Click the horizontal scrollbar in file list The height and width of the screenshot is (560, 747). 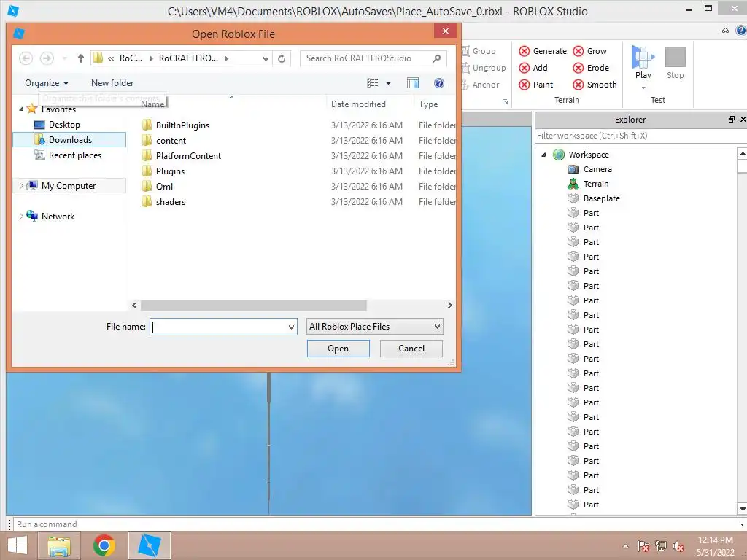click(253, 305)
